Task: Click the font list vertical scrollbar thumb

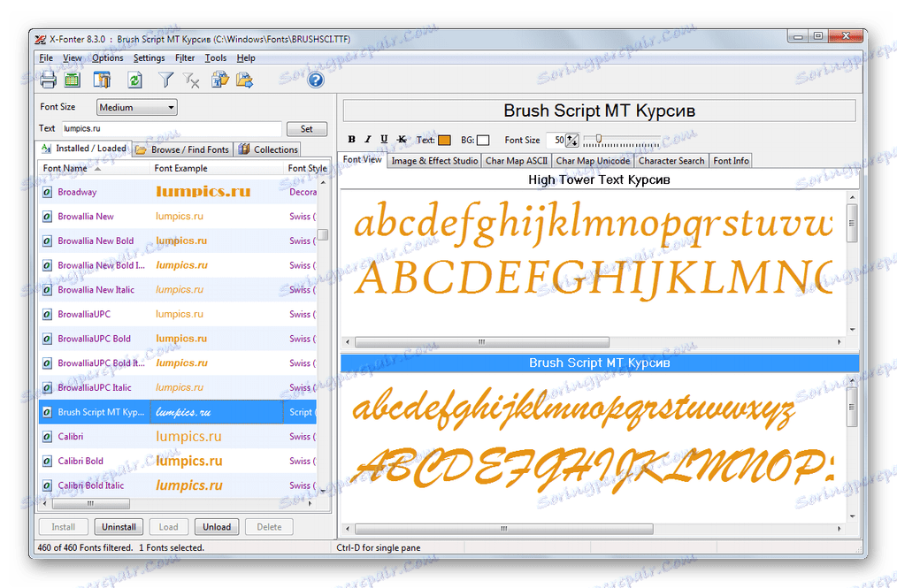Action: [323, 235]
